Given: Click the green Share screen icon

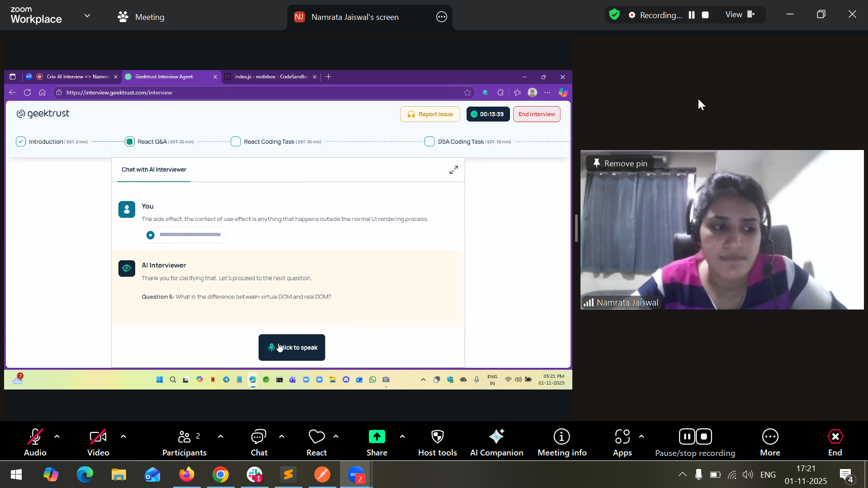Looking at the screenshot, I should 377,436.
